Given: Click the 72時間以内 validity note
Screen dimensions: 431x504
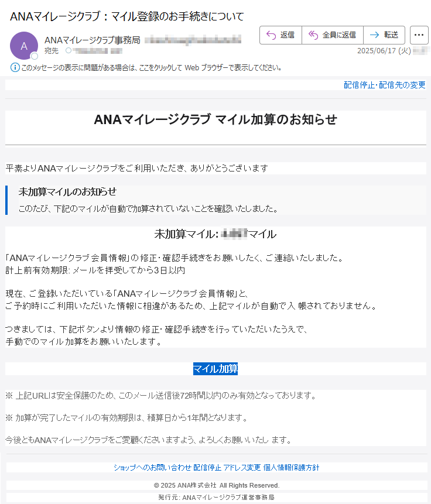Looking at the screenshot, I should click(162, 395).
